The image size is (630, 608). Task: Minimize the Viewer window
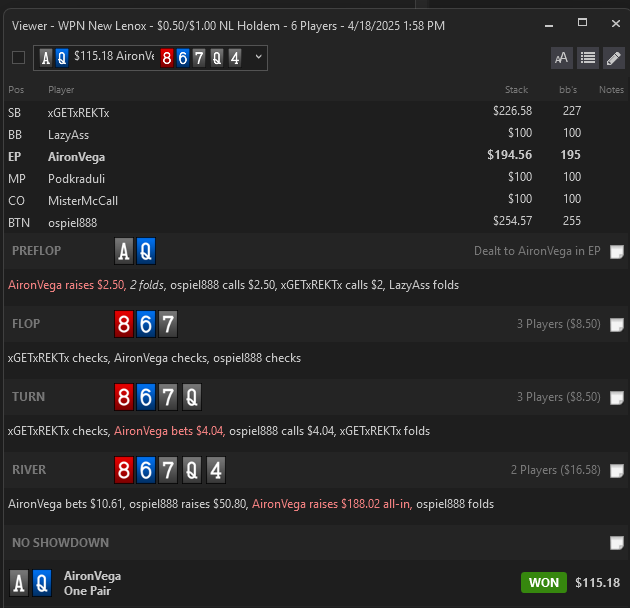pos(549,25)
